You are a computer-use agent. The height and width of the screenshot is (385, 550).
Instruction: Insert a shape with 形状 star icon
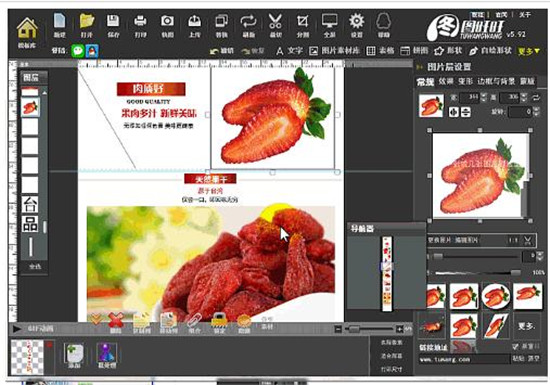pos(448,51)
